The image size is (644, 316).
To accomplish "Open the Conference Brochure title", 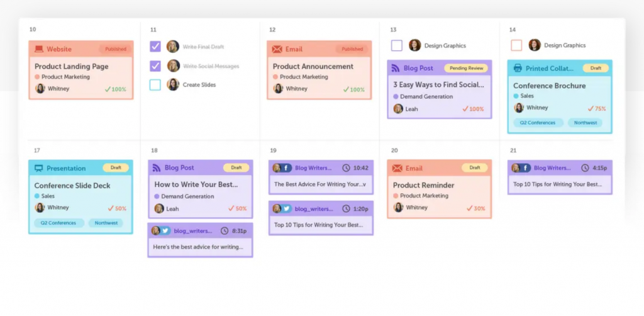I will (x=550, y=86).
